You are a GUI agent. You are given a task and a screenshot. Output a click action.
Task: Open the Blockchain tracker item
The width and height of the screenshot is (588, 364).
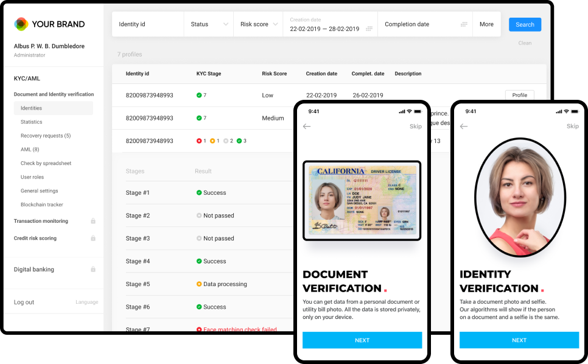pyautogui.click(x=42, y=205)
